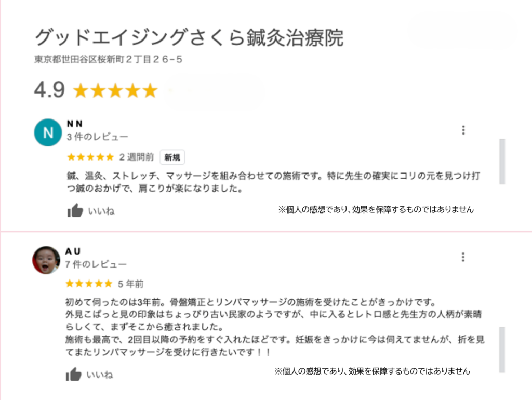Click the five stars on NN's review
The height and width of the screenshot is (400, 532).
point(90,157)
